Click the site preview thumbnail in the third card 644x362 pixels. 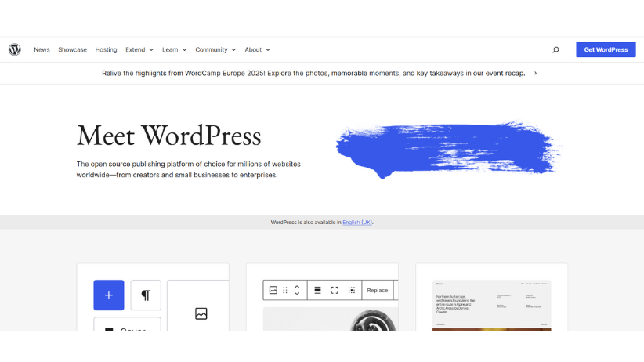[492, 305]
